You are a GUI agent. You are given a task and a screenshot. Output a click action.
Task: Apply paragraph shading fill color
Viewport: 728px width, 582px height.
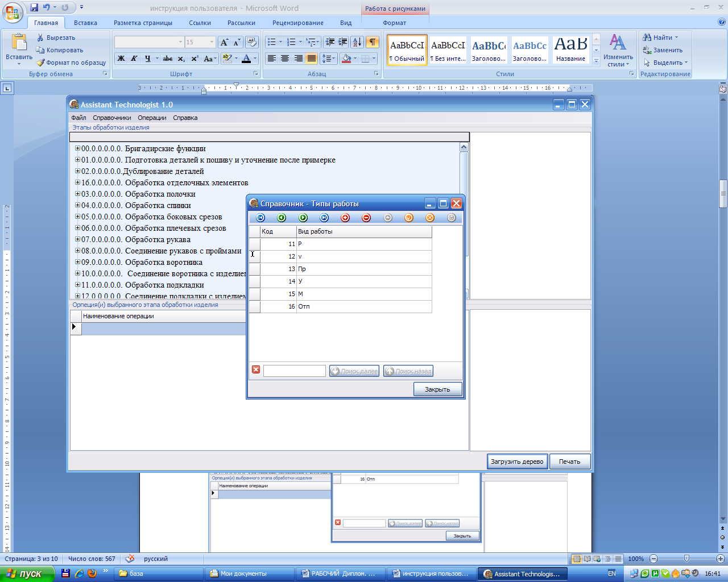(346, 59)
